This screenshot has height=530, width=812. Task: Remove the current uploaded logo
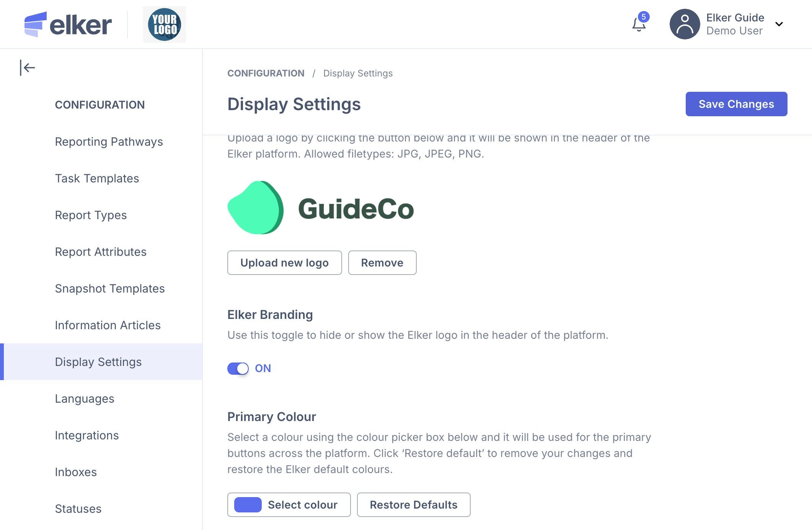point(382,263)
